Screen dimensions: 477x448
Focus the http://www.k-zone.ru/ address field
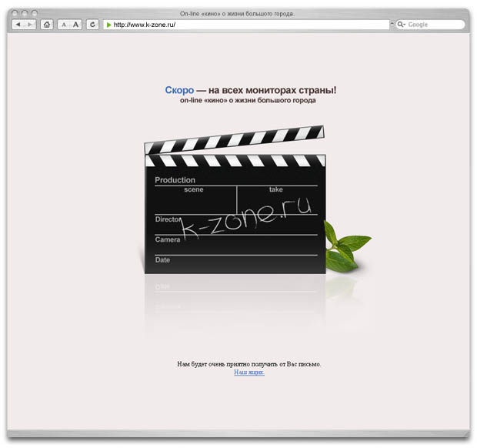(x=246, y=25)
